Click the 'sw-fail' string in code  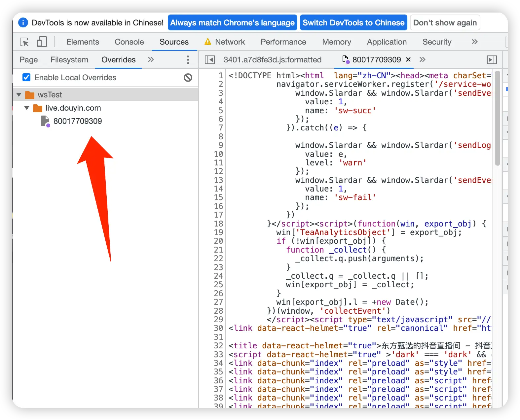point(355,197)
